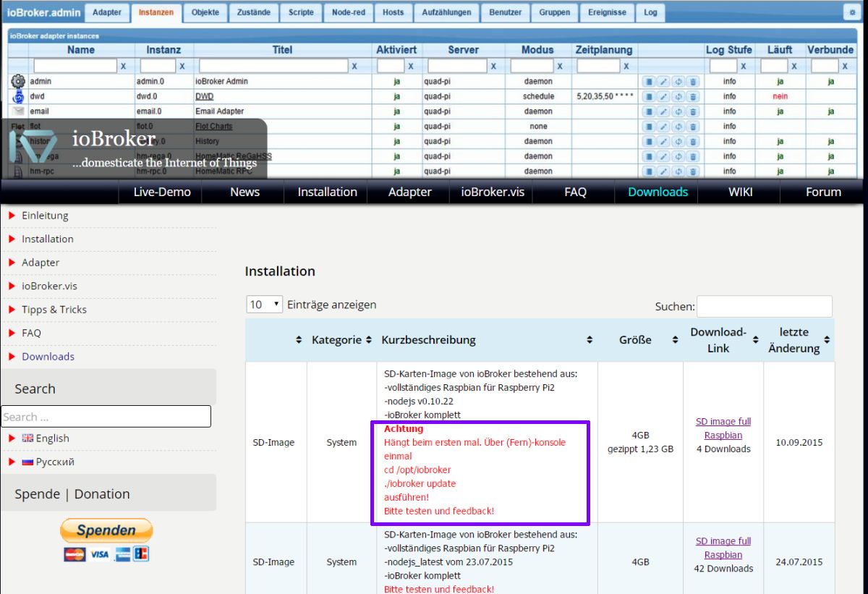The height and width of the screenshot is (594, 868).
Task: Sort by letzte Änderung using its sort arrows
Action: point(827,340)
